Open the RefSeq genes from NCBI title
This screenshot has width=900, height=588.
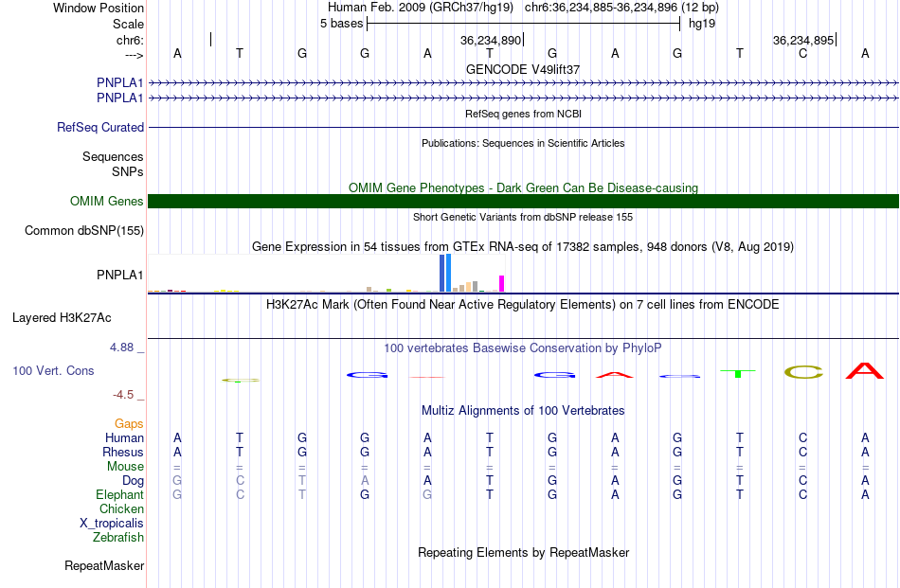[523, 114]
